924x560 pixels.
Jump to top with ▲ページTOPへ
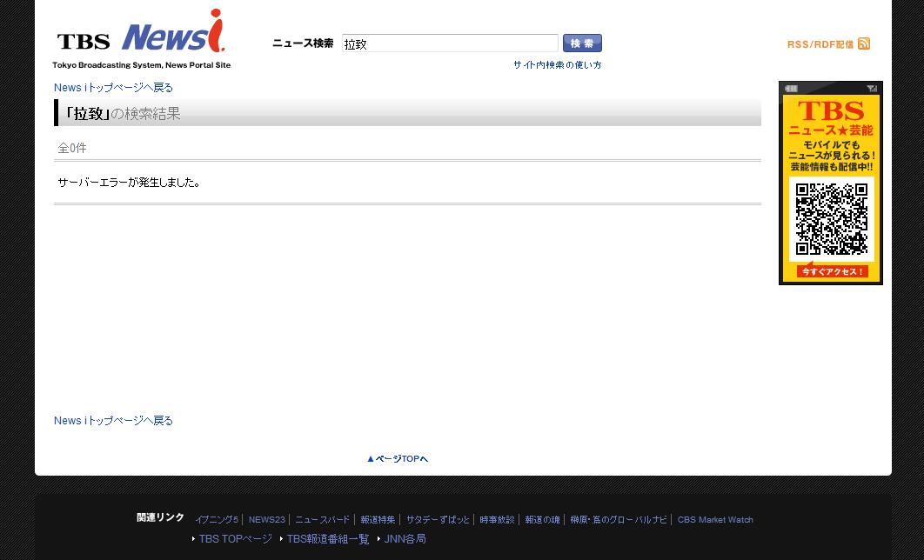(x=397, y=459)
